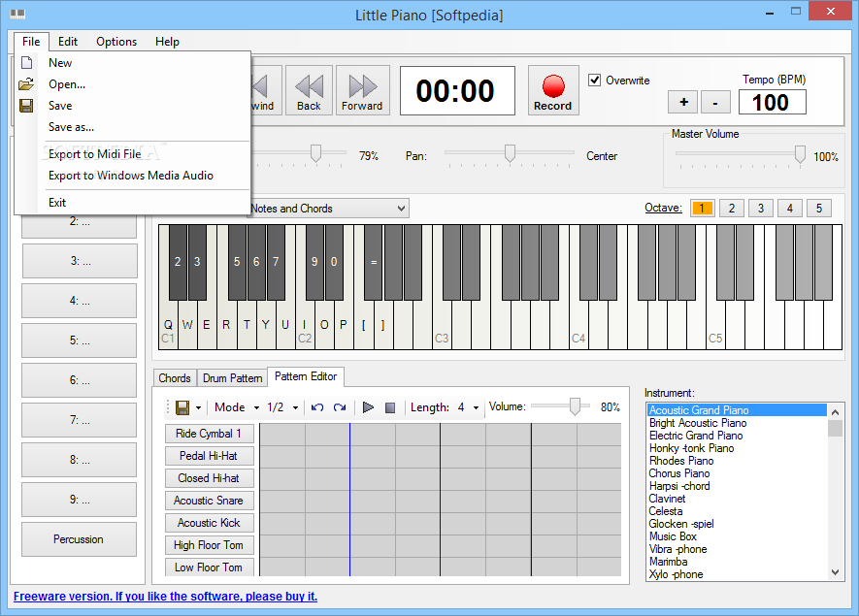
Task: Redo the pattern edit
Action: pyautogui.click(x=340, y=407)
